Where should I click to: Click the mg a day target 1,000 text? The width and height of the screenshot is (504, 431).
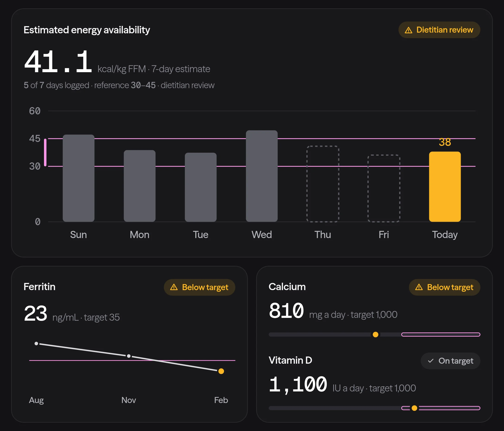[x=353, y=314]
